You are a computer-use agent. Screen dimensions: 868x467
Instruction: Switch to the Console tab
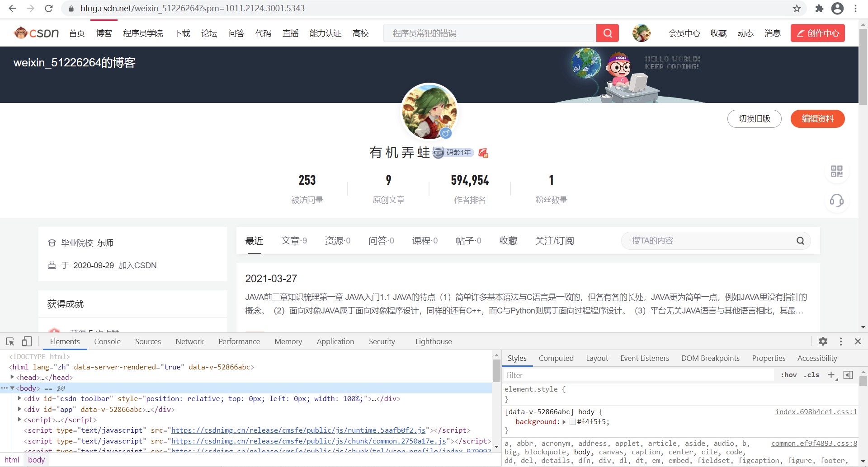click(107, 341)
